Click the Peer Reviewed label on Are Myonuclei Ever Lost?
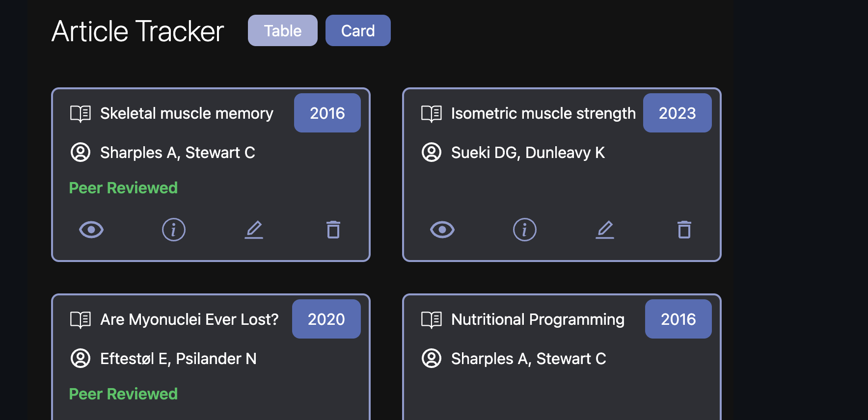Image resolution: width=868 pixels, height=420 pixels. tap(123, 394)
